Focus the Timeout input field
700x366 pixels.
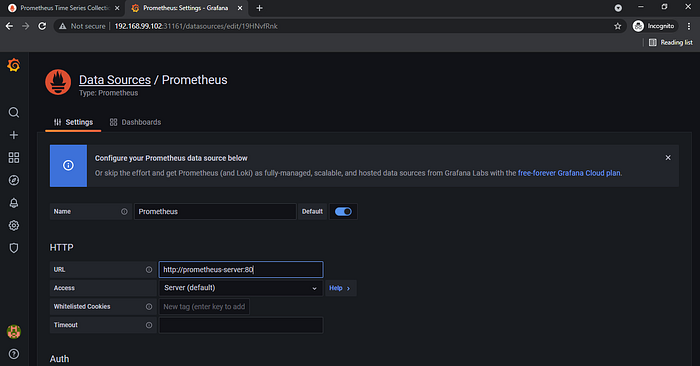point(241,325)
